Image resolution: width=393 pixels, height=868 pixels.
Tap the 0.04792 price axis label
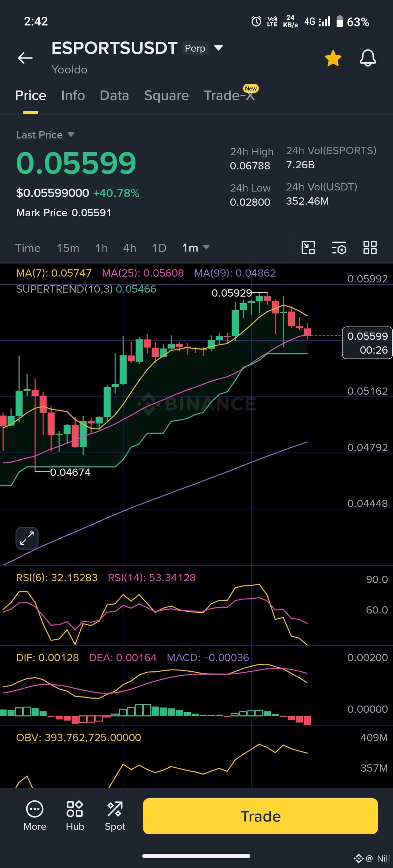pos(368,447)
